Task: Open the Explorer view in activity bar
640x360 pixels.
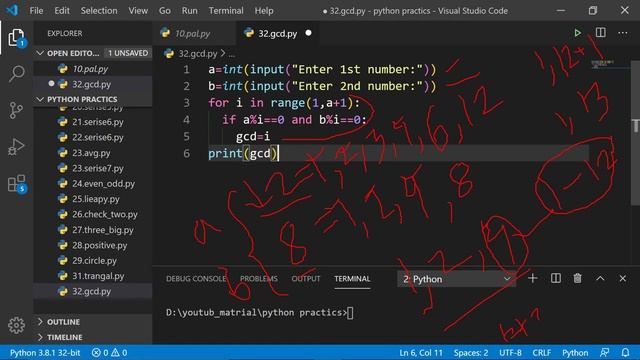Action: coord(16,38)
